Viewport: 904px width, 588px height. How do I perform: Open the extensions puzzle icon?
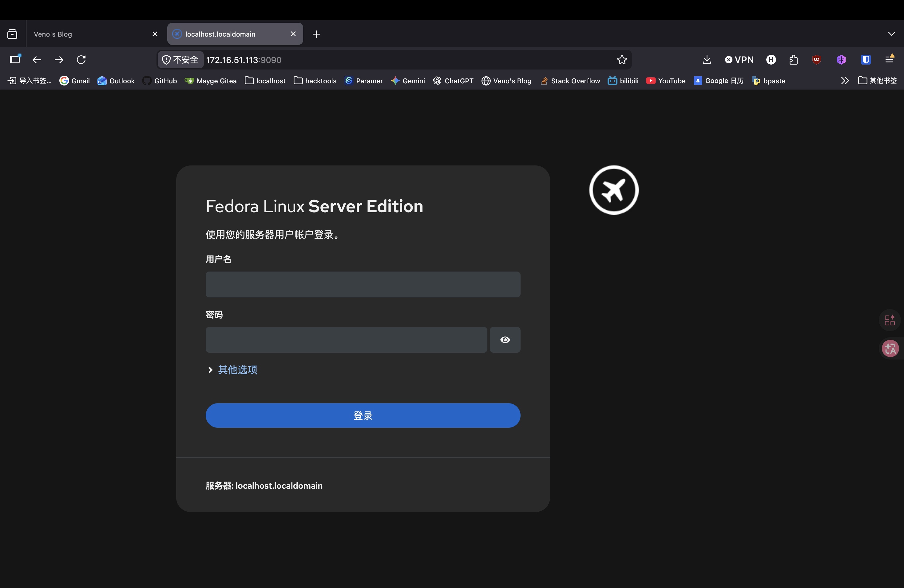click(794, 60)
